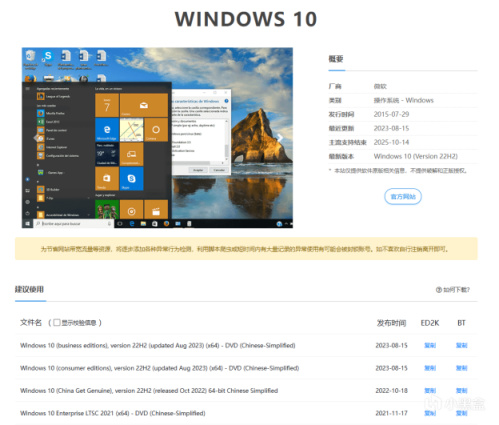Copy BT link for China Get Genuine

[461, 391]
